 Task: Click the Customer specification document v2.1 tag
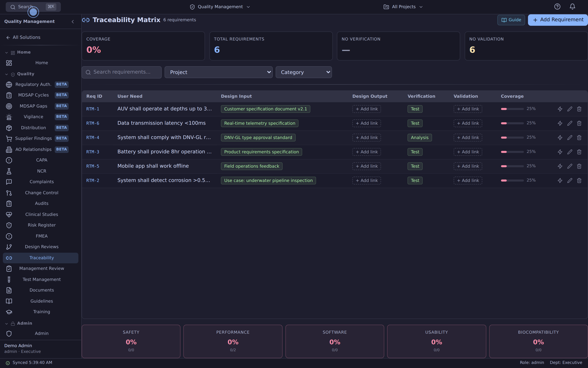point(265,109)
